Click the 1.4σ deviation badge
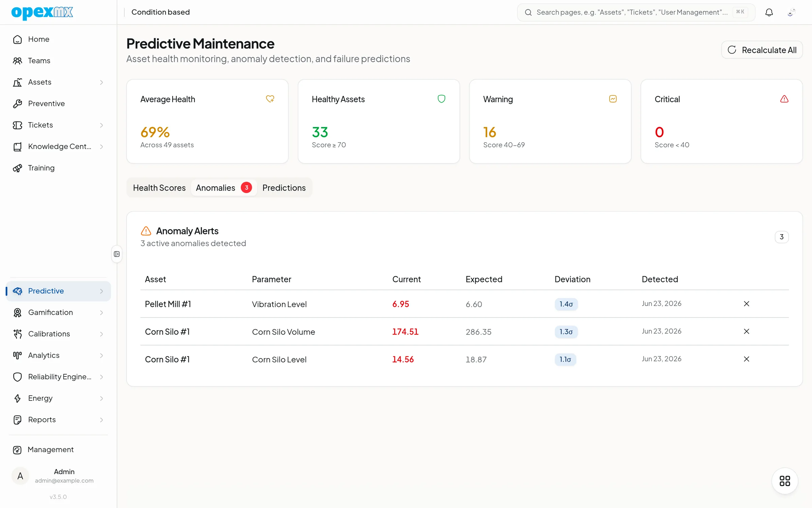 [566, 304]
